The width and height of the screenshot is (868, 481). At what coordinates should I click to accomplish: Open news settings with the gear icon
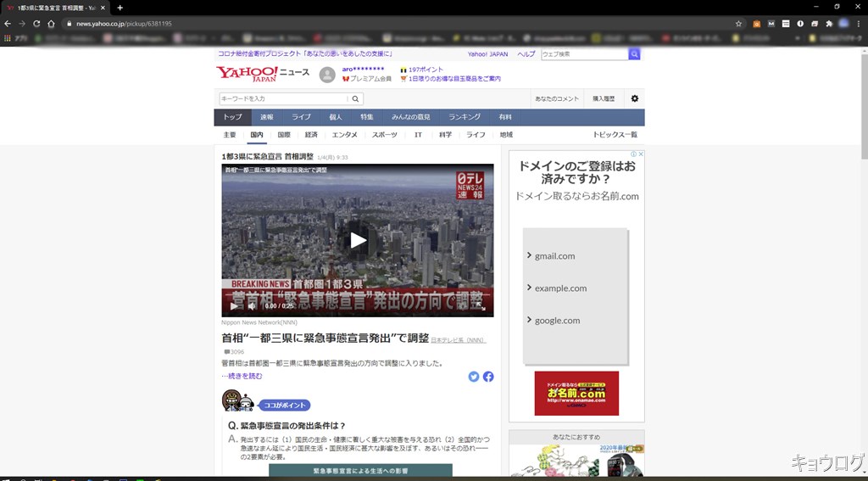pos(634,98)
